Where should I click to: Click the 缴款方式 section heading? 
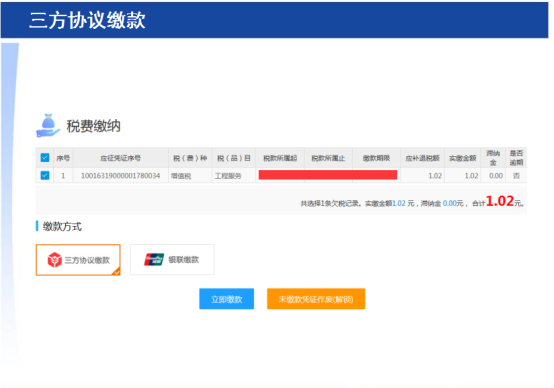pyautogui.click(x=62, y=227)
